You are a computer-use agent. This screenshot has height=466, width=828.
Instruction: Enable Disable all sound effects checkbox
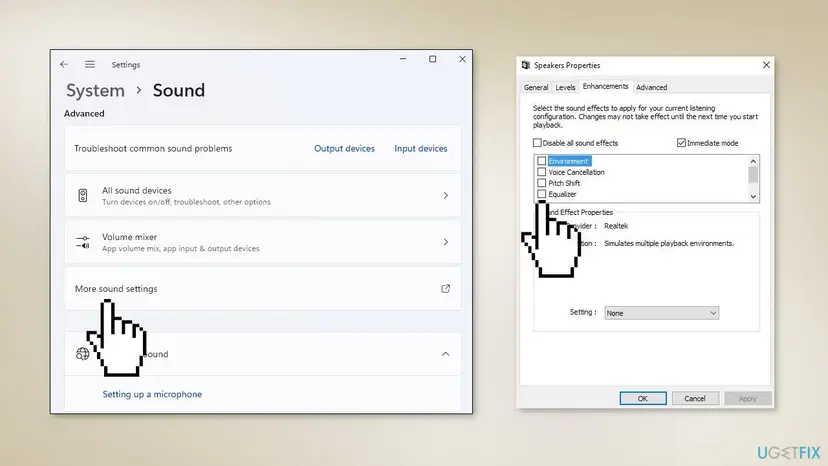pos(537,143)
